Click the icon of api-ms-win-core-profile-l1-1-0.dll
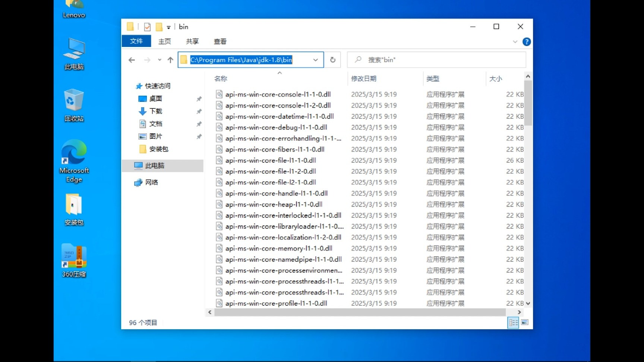The width and height of the screenshot is (644, 362). coord(219,303)
